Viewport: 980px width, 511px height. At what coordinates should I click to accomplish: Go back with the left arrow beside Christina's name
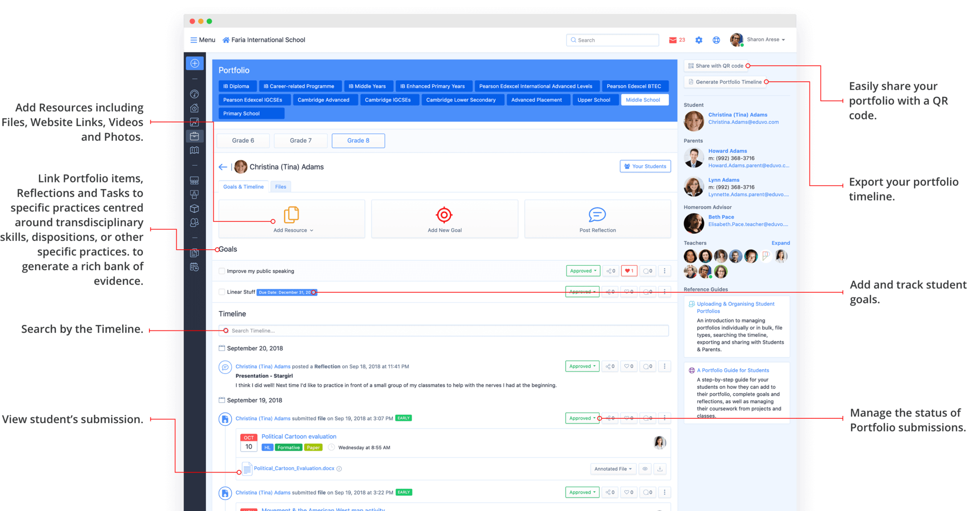(x=223, y=167)
